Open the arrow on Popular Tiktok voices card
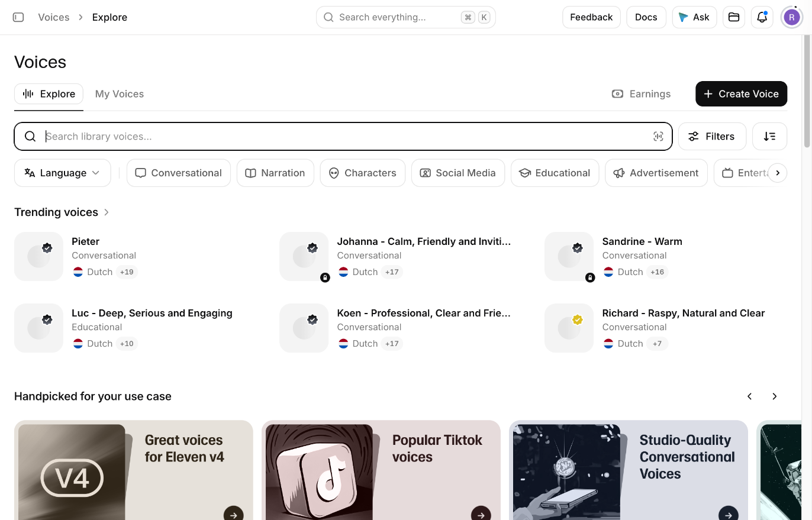 coord(481,515)
